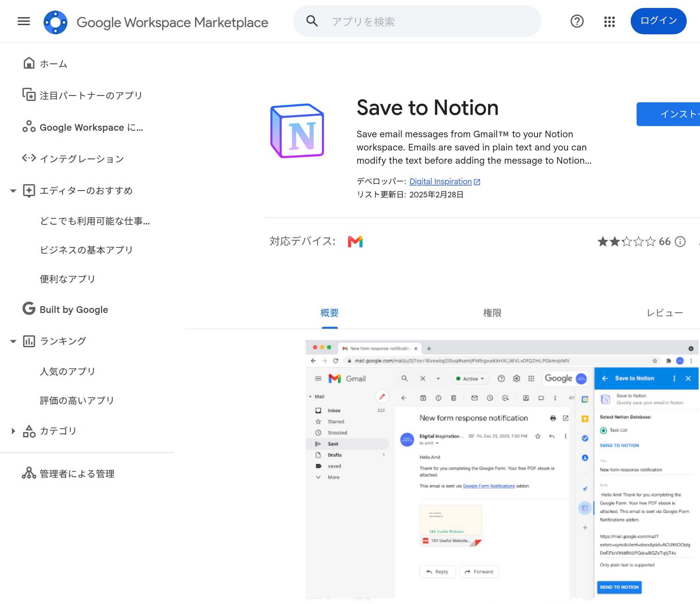Click the editor's choice sparkle icon
The height and width of the screenshot is (604, 700).
coord(29,191)
